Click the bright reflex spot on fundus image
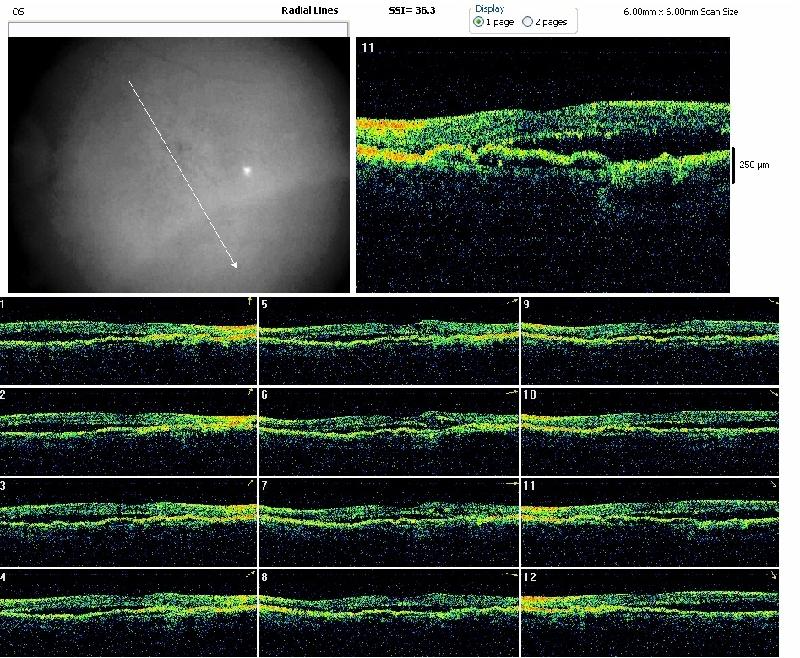Image resolution: width=800 pixels, height=658 pixels. tap(246, 170)
